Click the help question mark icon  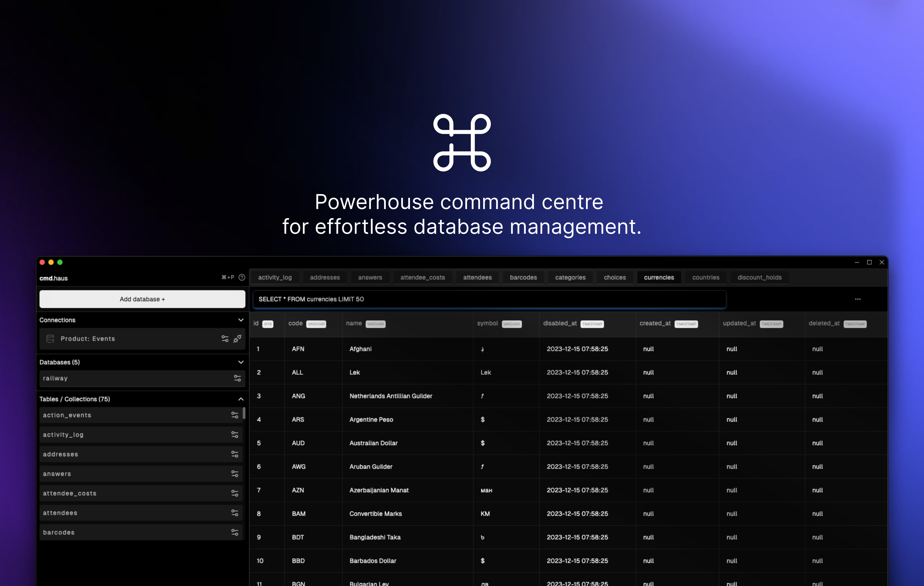[x=242, y=277]
